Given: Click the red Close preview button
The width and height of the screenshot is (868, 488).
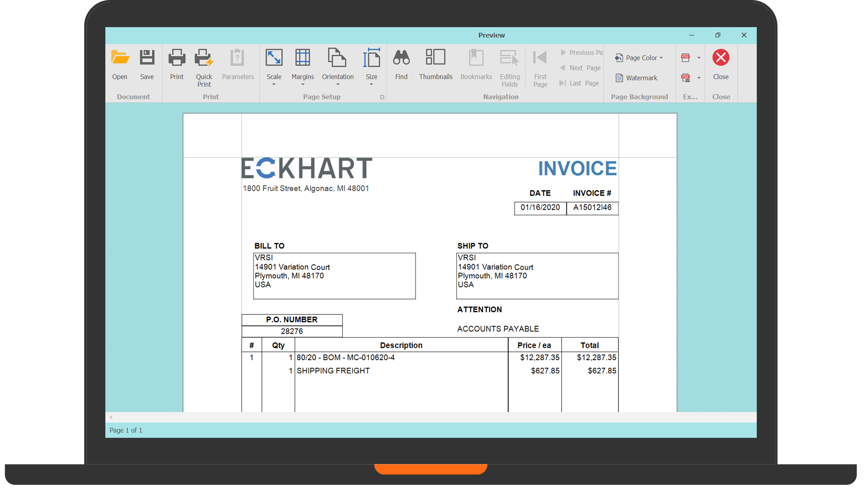Looking at the screenshot, I should (721, 58).
